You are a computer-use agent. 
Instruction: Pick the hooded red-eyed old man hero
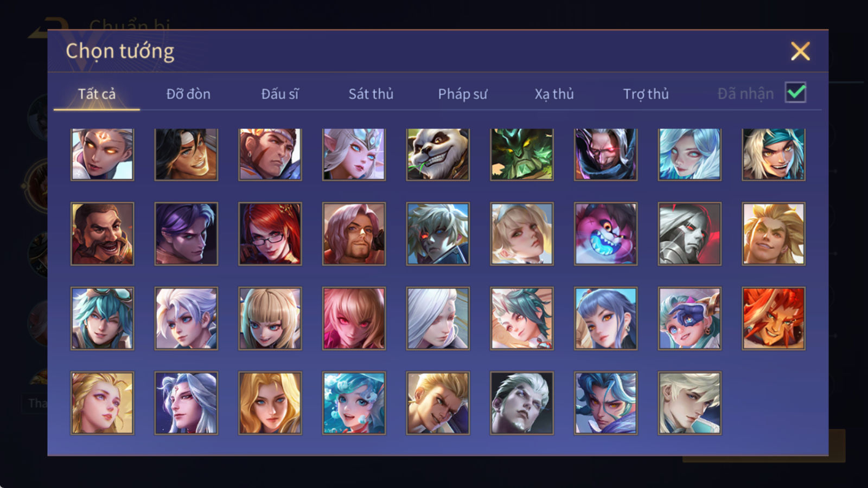click(606, 155)
